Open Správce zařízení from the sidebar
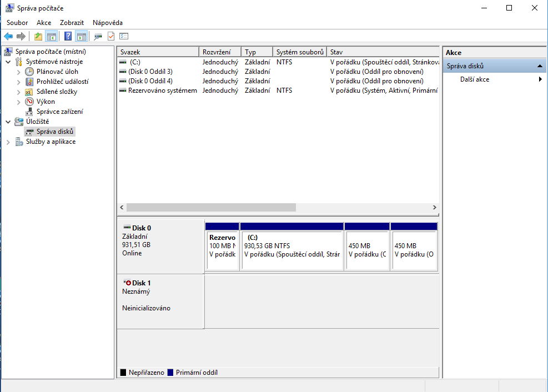548x392 pixels. point(59,112)
